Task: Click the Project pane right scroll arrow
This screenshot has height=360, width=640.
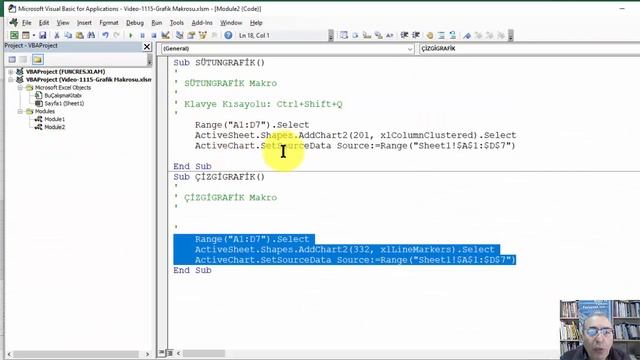Action: coord(147,354)
